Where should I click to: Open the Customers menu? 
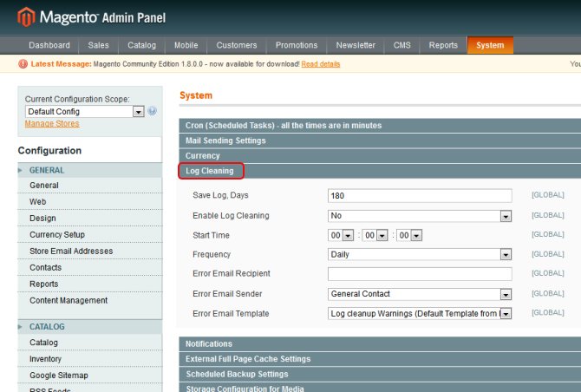(237, 45)
